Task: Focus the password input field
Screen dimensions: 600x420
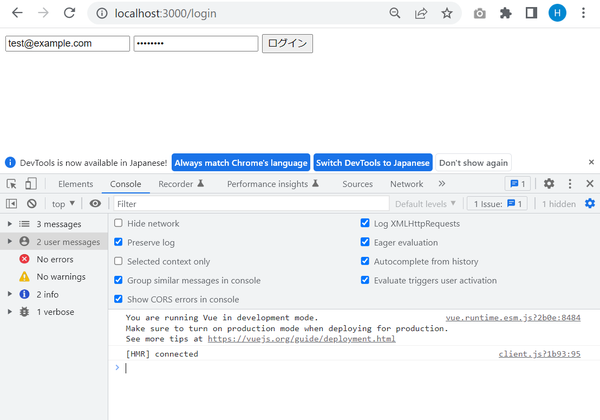Action: coord(196,43)
